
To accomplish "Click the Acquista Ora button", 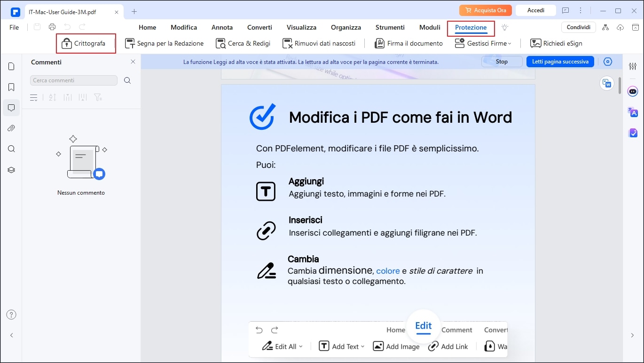I will tap(486, 10).
